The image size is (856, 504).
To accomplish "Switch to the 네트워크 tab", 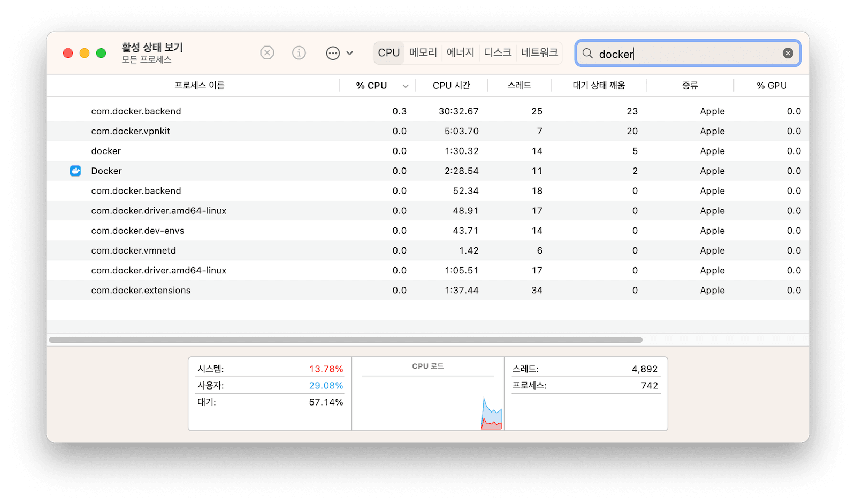I will point(539,52).
